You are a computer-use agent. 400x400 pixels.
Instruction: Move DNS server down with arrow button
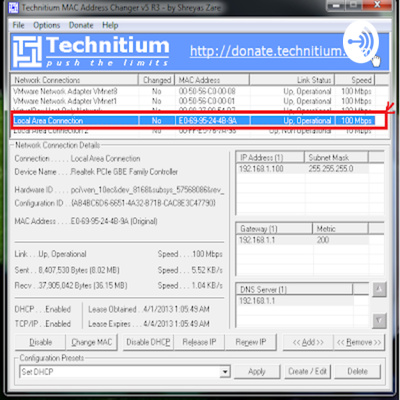[x=379, y=321]
